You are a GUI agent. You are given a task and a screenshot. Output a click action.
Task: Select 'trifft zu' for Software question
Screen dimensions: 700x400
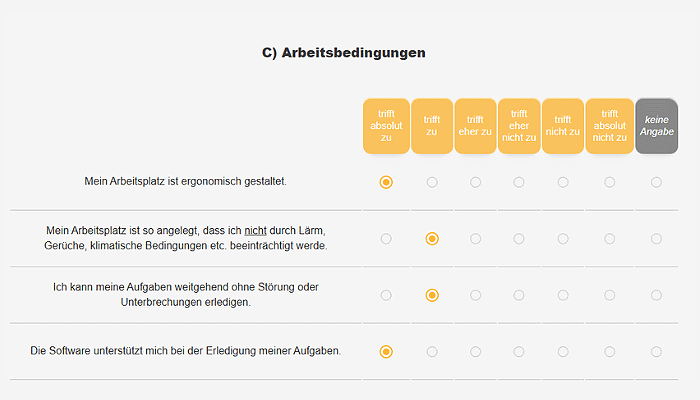[432, 352]
